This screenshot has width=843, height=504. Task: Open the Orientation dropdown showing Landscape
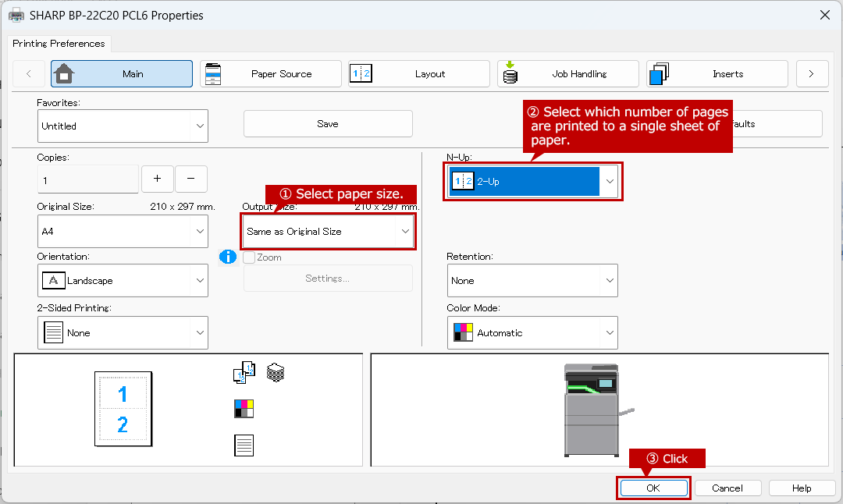[x=123, y=281]
